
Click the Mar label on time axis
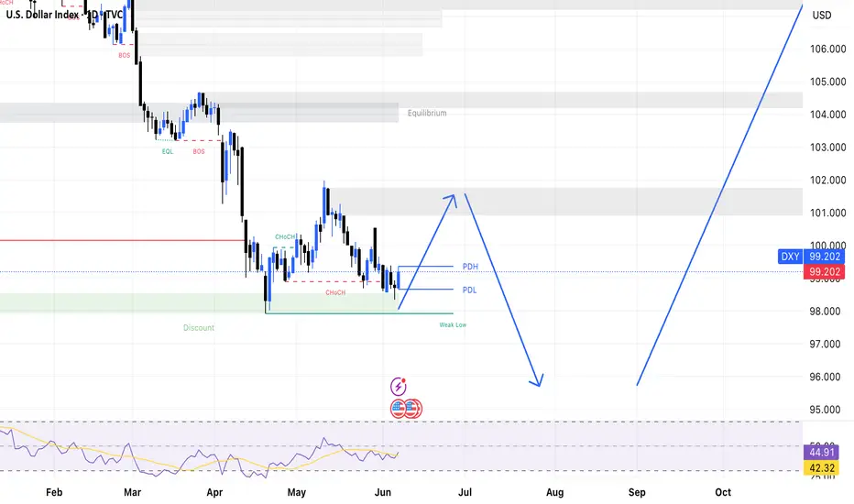[x=132, y=492]
